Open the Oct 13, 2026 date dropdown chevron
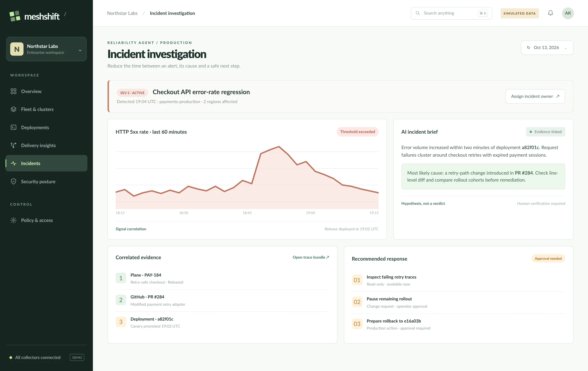The height and width of the screenshot is (371, 588). pyautogui.click(x=566, y=48)
